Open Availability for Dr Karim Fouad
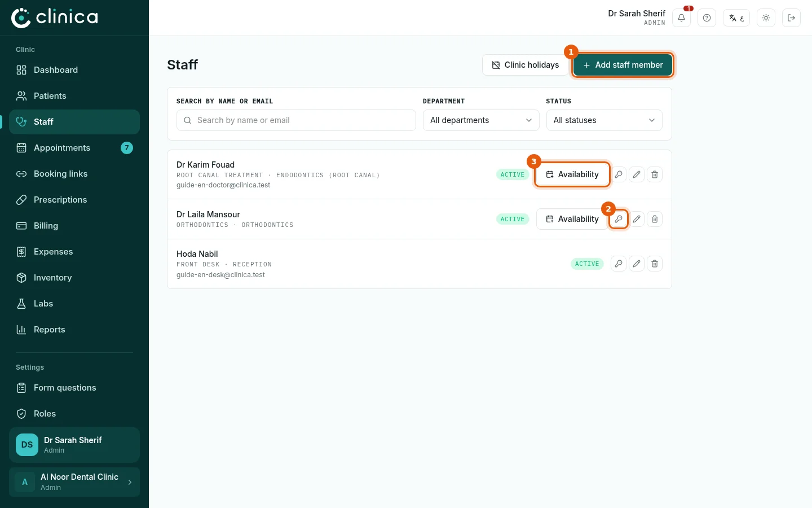 [572, 174]
